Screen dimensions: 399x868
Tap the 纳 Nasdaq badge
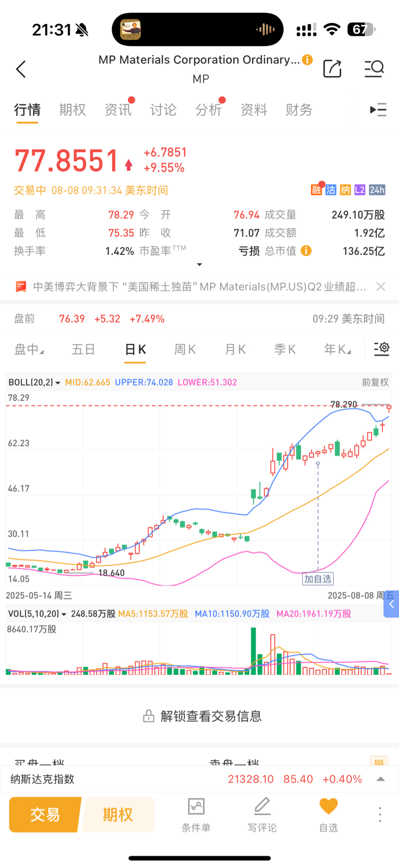pos(345,190)
